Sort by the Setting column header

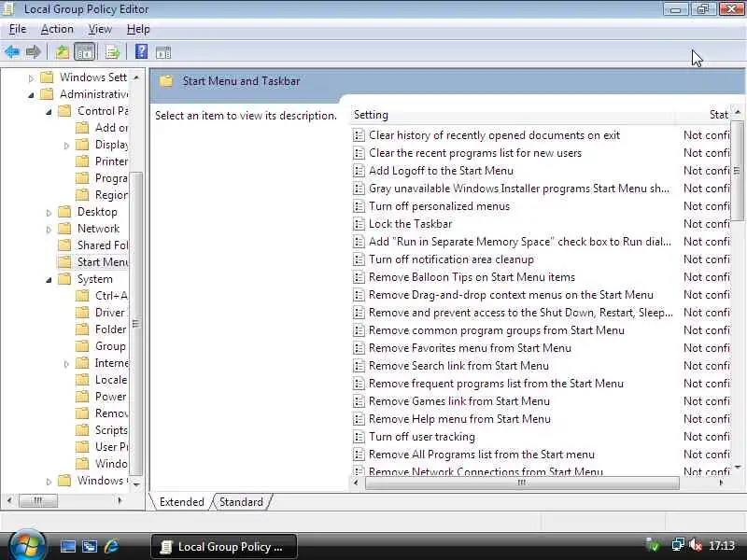[x=512, y=115]
